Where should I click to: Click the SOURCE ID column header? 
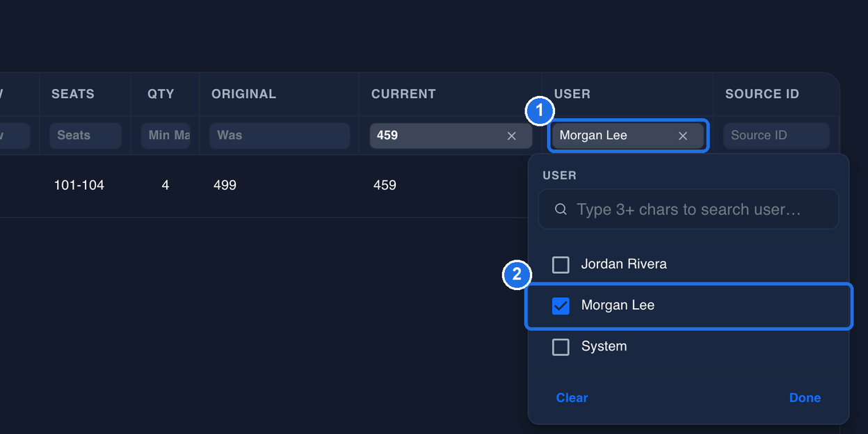762,94
